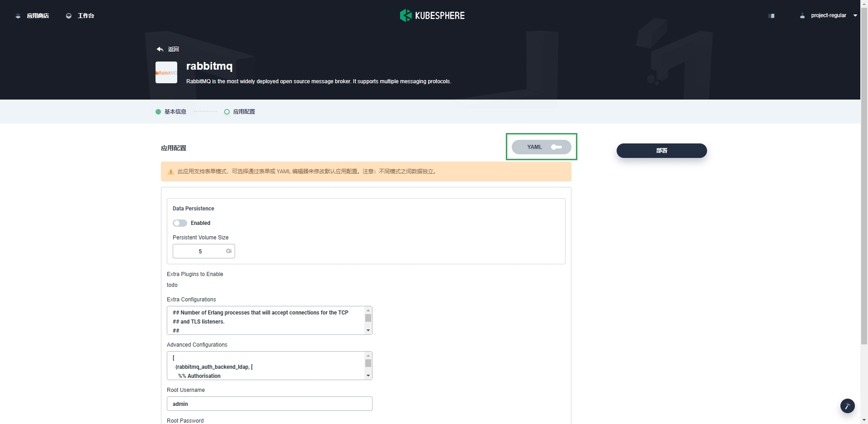Click the Persistent Volume Size field

pos(204,251)
